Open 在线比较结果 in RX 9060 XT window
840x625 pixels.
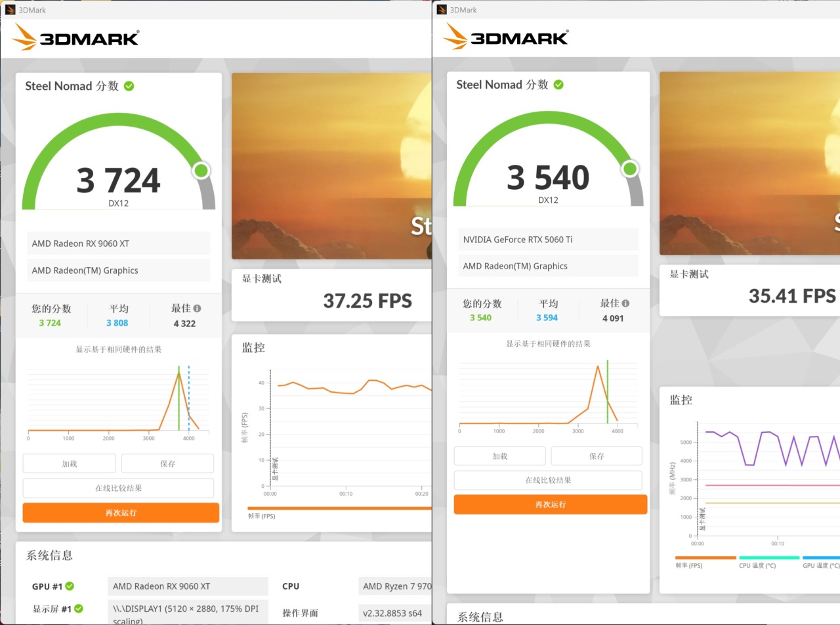click(118, 488)
